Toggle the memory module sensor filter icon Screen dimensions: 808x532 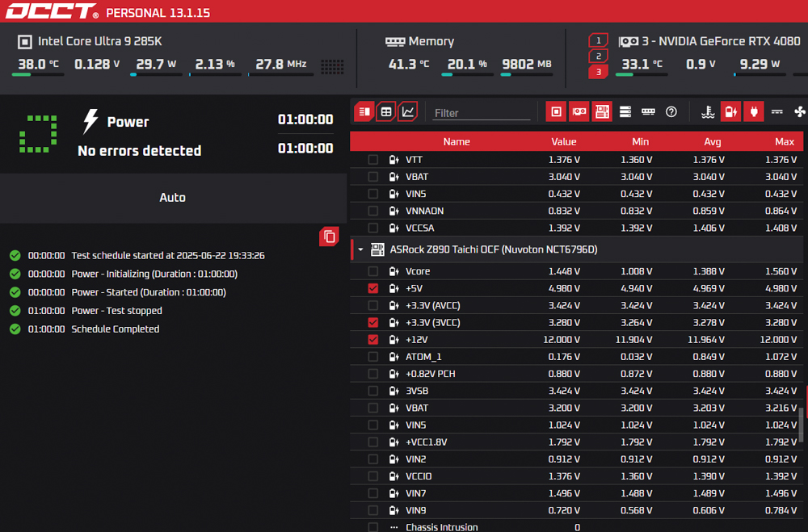click(648, 111)
